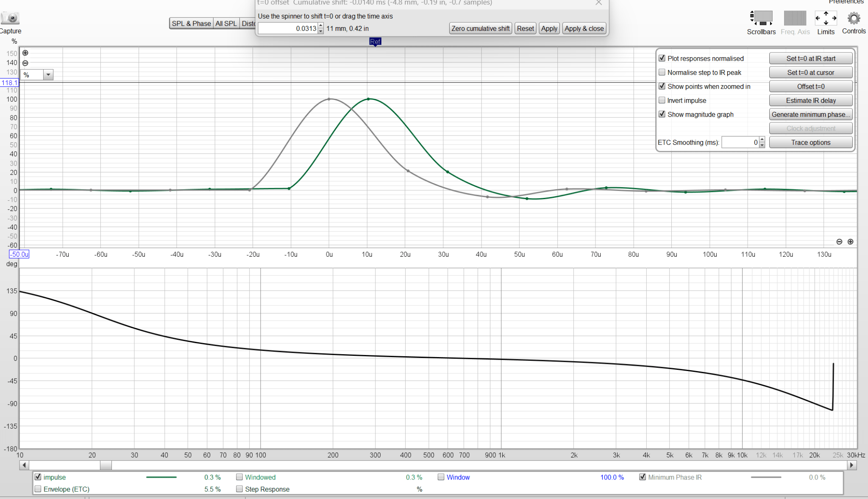
Task: Click Set t=0 at IR start
Action: tap(811, 58)
